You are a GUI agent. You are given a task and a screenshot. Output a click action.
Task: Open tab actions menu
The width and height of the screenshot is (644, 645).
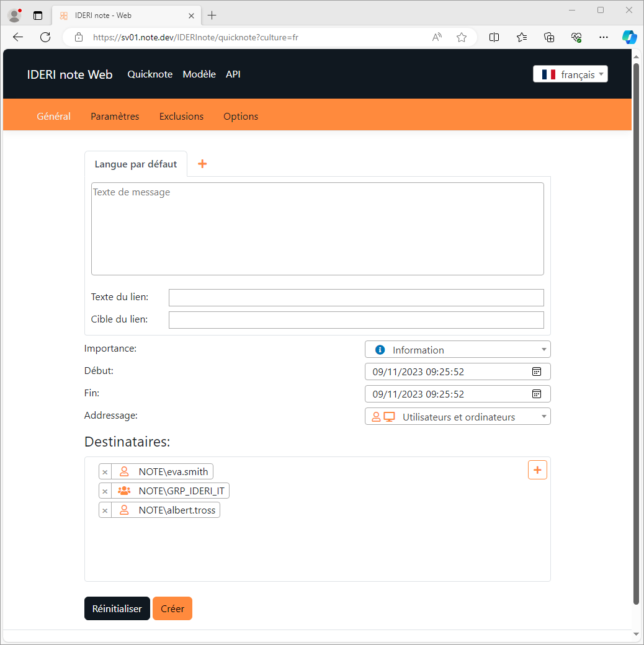38,16
